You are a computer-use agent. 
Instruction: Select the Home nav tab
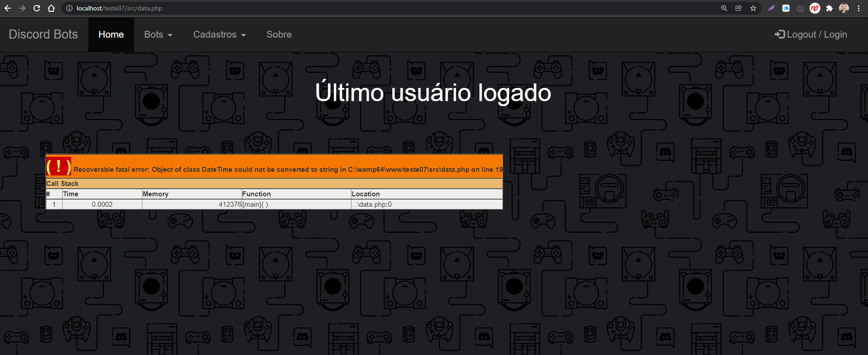tap(111, 34)
